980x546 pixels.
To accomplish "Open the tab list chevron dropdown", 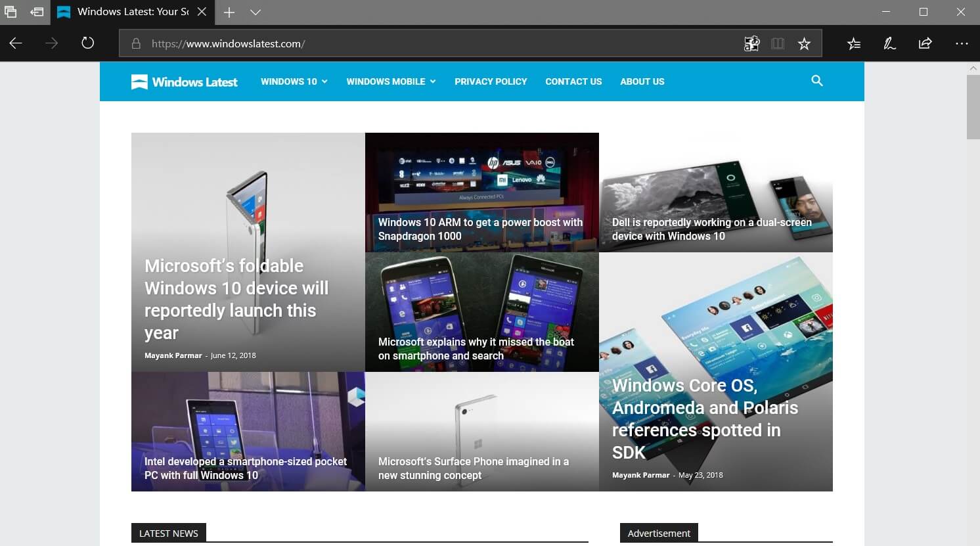I will click(256, 12).
